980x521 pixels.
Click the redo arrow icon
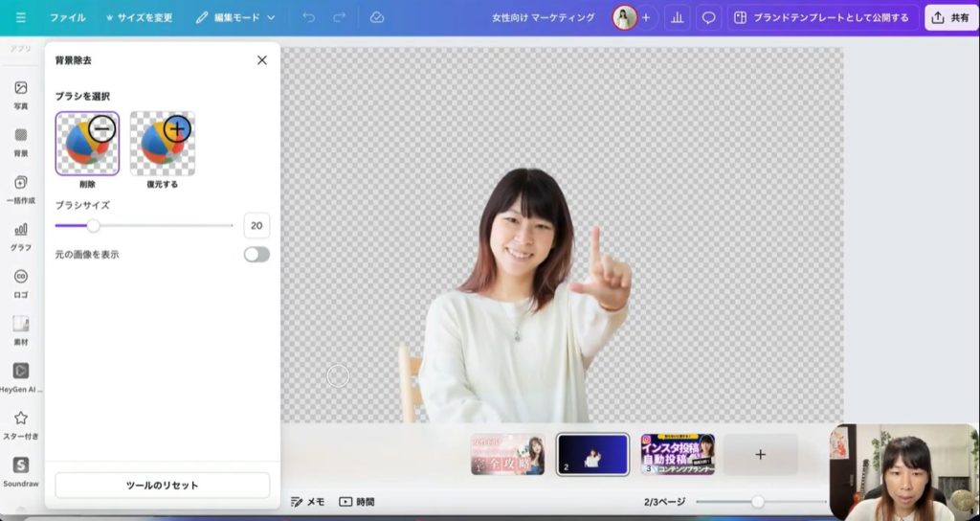339,17
